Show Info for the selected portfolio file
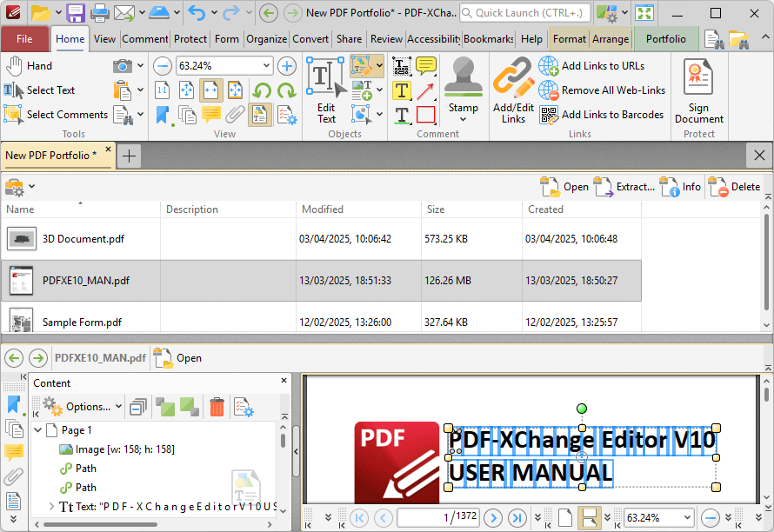 [x=681, y=187]
